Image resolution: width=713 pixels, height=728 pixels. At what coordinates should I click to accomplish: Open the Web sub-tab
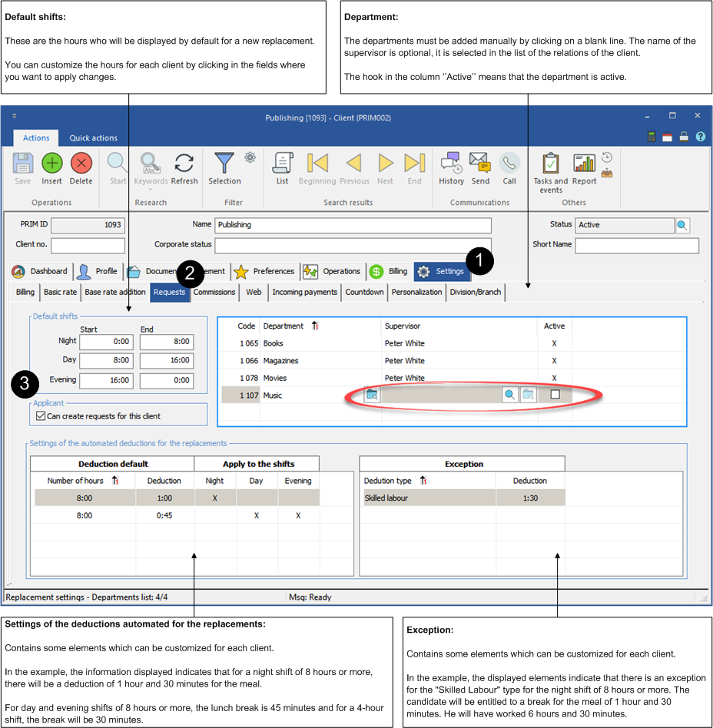(254, 292)
